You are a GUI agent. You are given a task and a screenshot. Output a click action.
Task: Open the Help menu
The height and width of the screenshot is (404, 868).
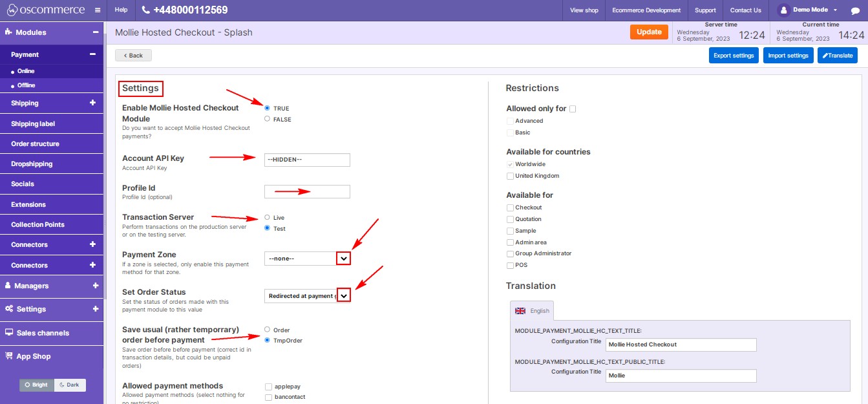(x=121, y=10)
